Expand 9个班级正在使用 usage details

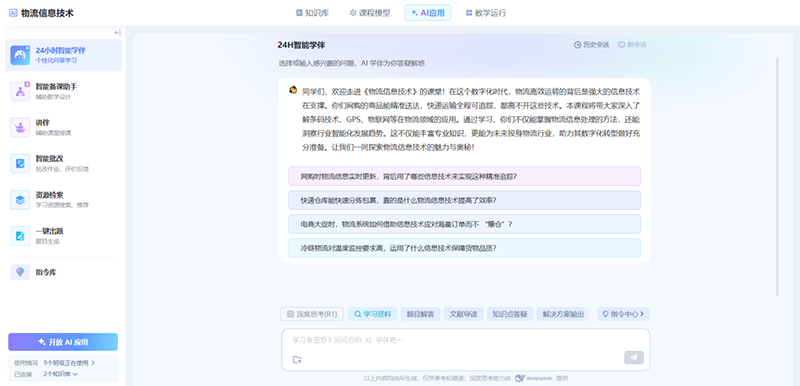click(69, 363)
